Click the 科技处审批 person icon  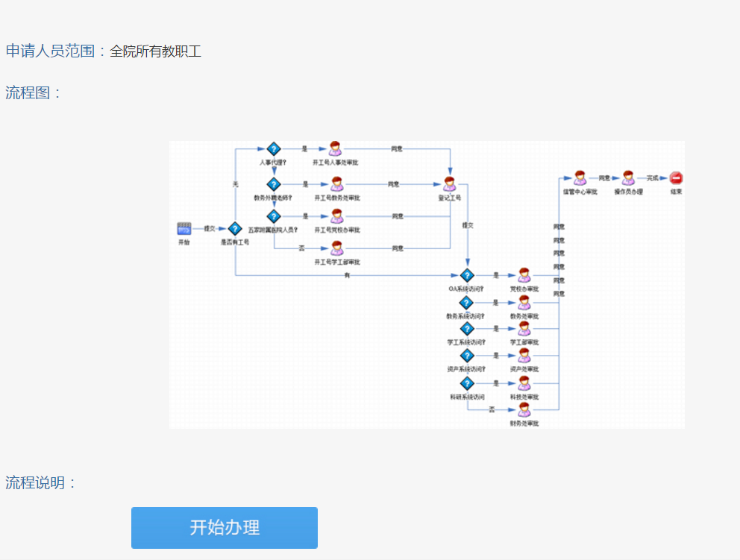tap(524, 383)
